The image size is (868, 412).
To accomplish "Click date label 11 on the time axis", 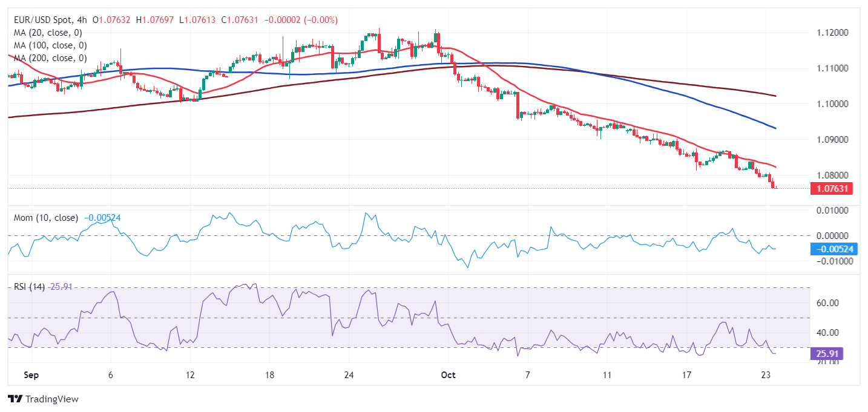I will 607,375.
